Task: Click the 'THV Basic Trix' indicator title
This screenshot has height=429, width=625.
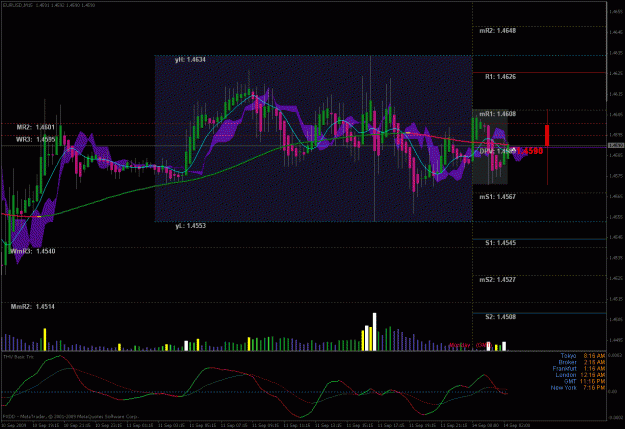Action: coord(18,357)
